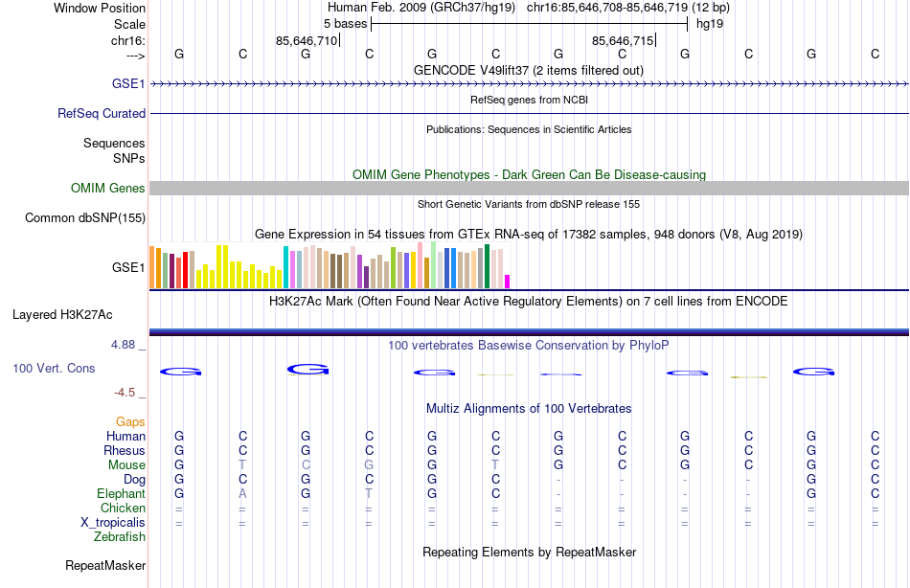Click the H3K27Ac signal band

click(529, 332)
